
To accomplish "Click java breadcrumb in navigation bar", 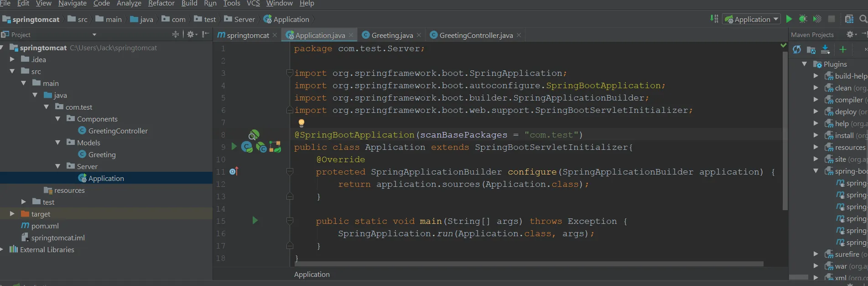I will 142,19.
